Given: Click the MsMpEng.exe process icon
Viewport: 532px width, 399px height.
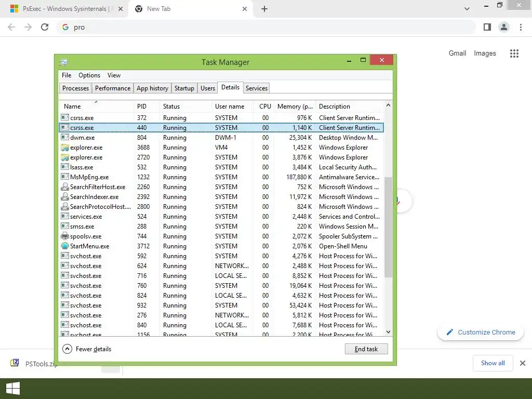Looking at the screenshot, I should click(65, 177).
